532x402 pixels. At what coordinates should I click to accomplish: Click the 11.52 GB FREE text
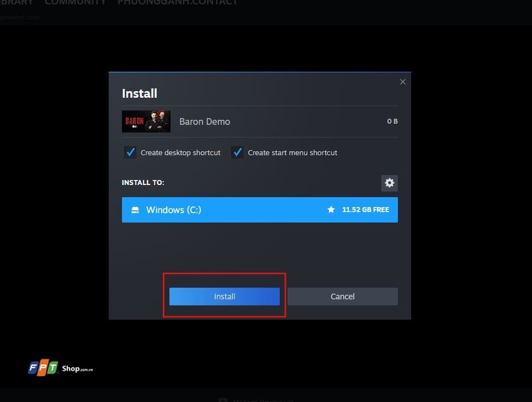365,210
